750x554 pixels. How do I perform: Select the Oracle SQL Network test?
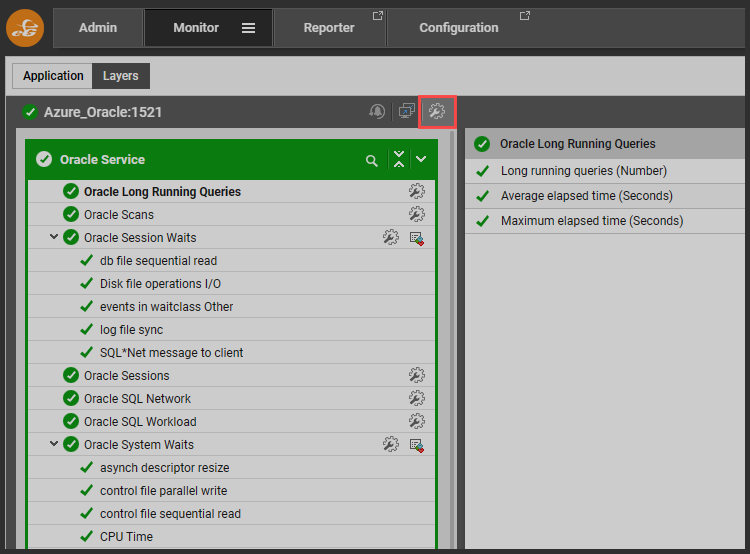pos(137,399)
